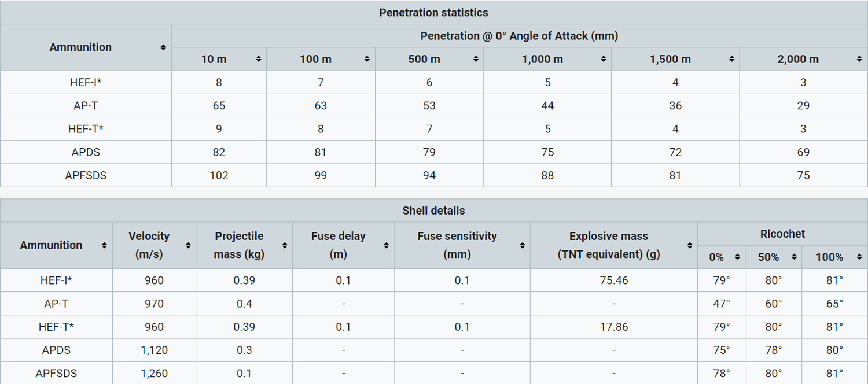Click HEF-I* explosive mass value 75.46
868x384 pixels.
tap(613, 280)
